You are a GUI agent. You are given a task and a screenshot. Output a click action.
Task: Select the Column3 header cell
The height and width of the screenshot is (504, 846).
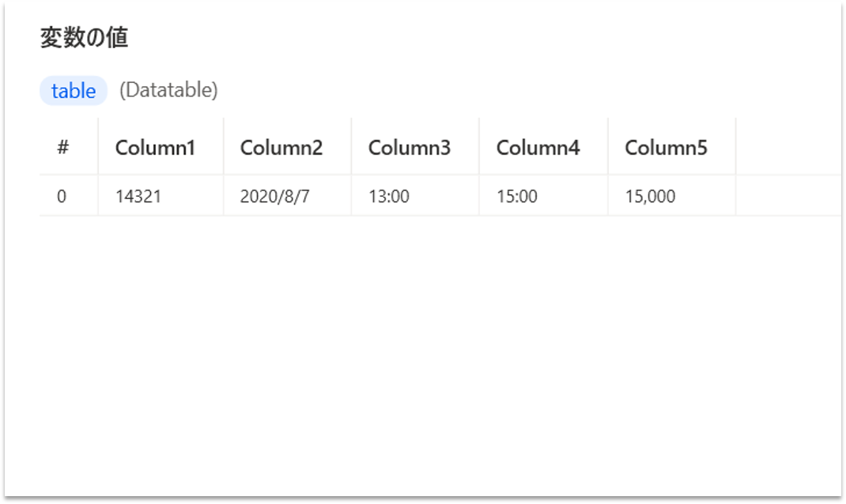point(410,148)
